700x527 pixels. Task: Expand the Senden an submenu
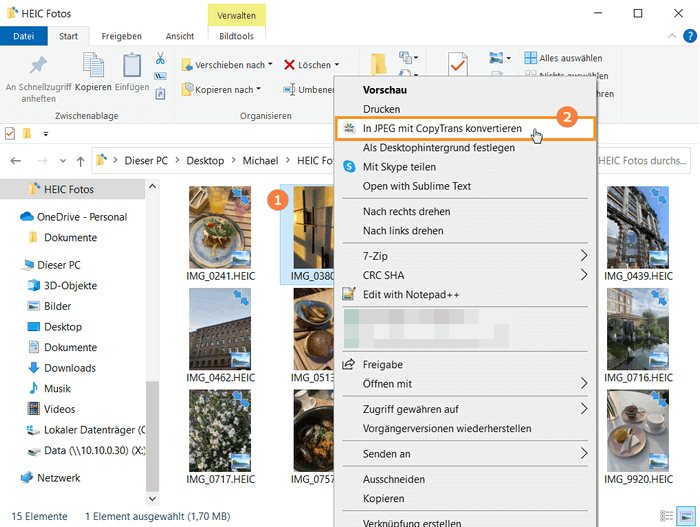465,454
